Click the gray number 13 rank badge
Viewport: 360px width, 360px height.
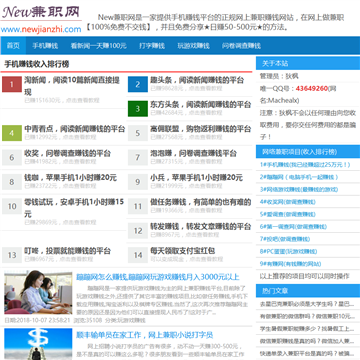(12, 255)
